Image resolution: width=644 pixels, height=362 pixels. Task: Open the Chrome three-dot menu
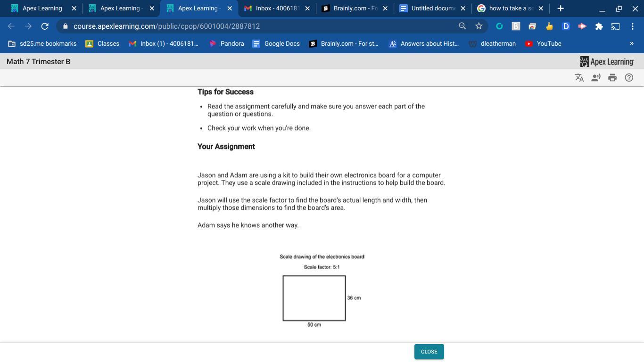632,26
